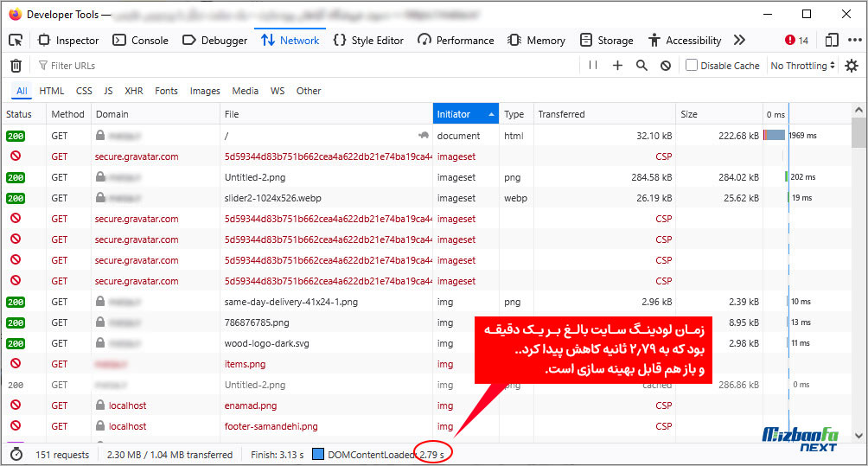The width and height of the screenshot is (868, 466).
Task: Filter requests by JS
Action: (x=109, y=91)
